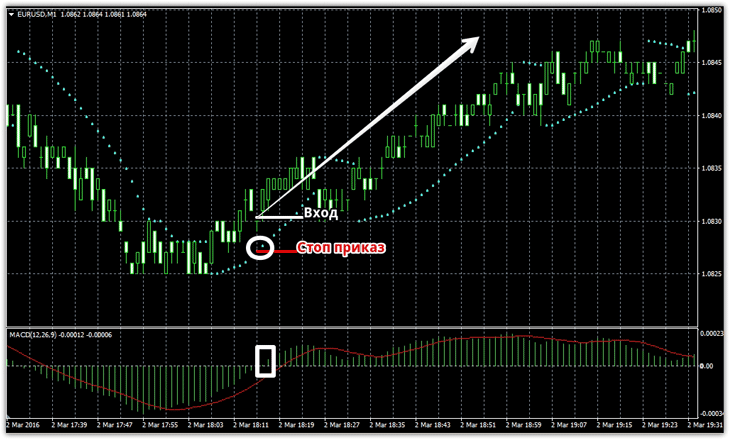Click the white horizontal entry level line
The width and height of the screenshot is (729, 439).
tap(280, 216)
